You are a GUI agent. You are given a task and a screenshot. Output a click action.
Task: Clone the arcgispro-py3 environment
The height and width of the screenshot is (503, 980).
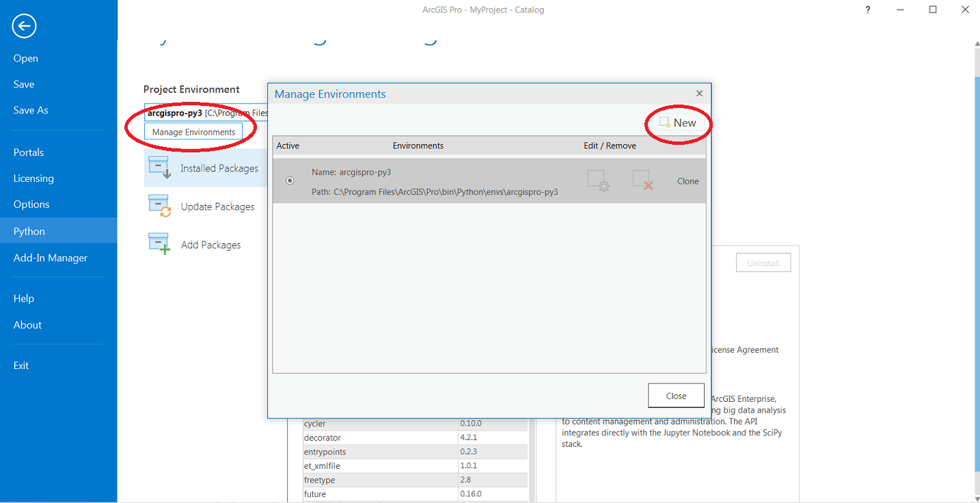(x=688, y=181)
